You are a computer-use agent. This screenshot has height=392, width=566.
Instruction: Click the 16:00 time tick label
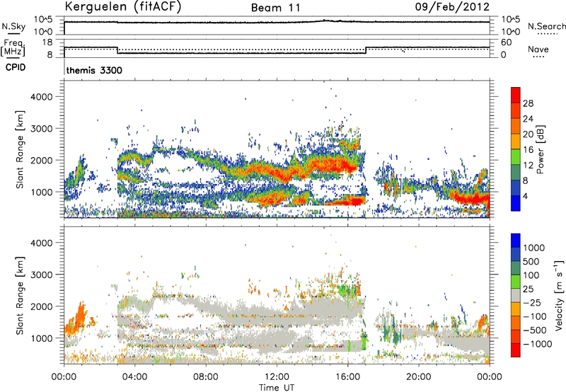(x=347, y=377)
